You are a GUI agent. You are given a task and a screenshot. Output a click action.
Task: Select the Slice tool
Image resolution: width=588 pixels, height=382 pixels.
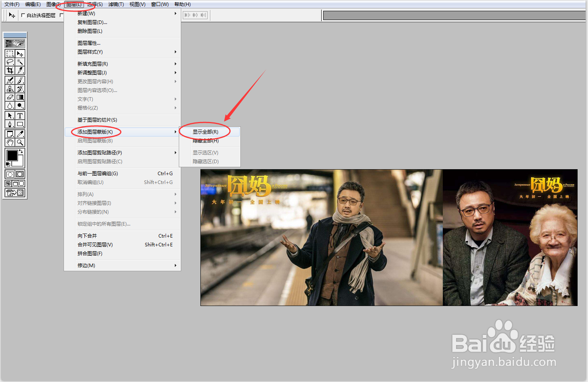click(20, 70)
